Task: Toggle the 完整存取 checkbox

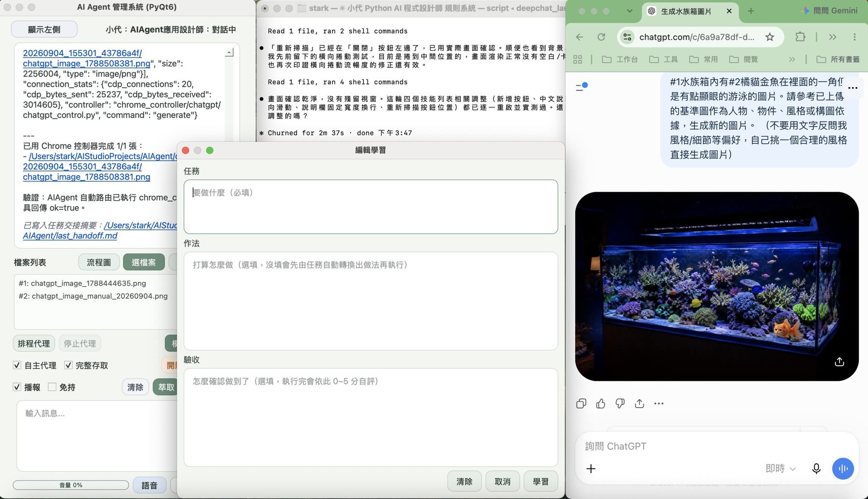Action: [68, 365]
